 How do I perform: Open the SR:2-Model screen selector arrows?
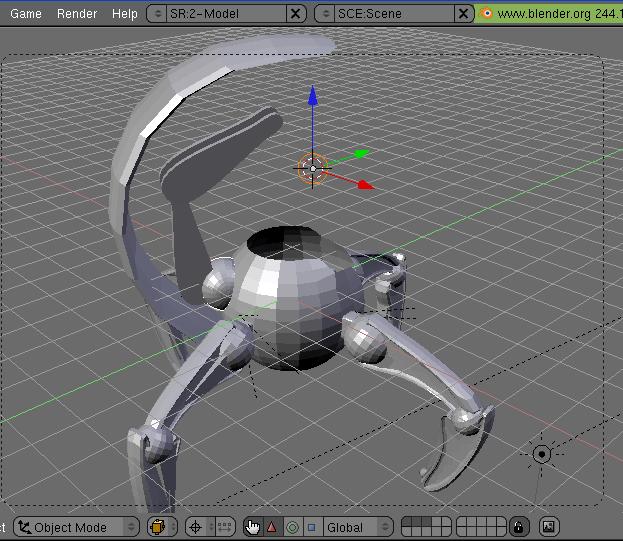tap(157, 14)
